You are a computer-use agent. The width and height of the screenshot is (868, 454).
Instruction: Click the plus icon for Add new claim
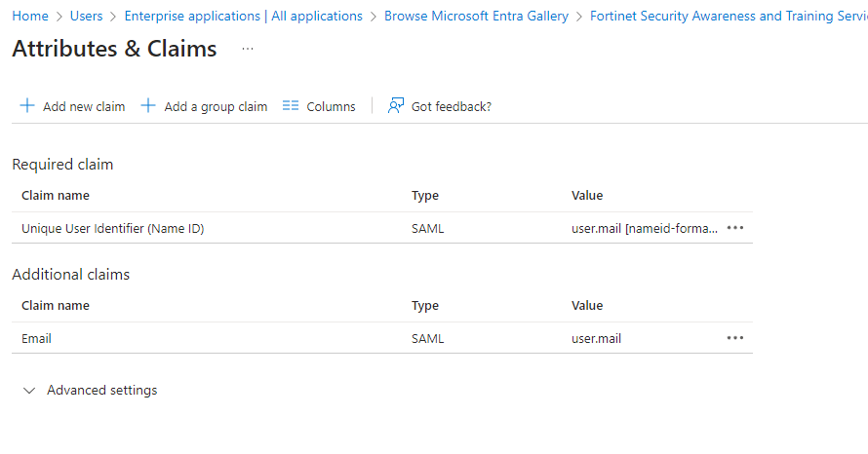pos(27,106)
